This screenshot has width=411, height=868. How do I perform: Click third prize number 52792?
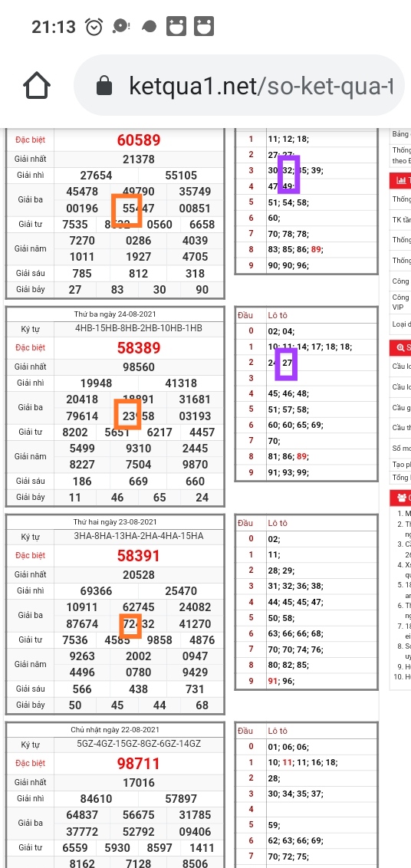pos(139,832)
